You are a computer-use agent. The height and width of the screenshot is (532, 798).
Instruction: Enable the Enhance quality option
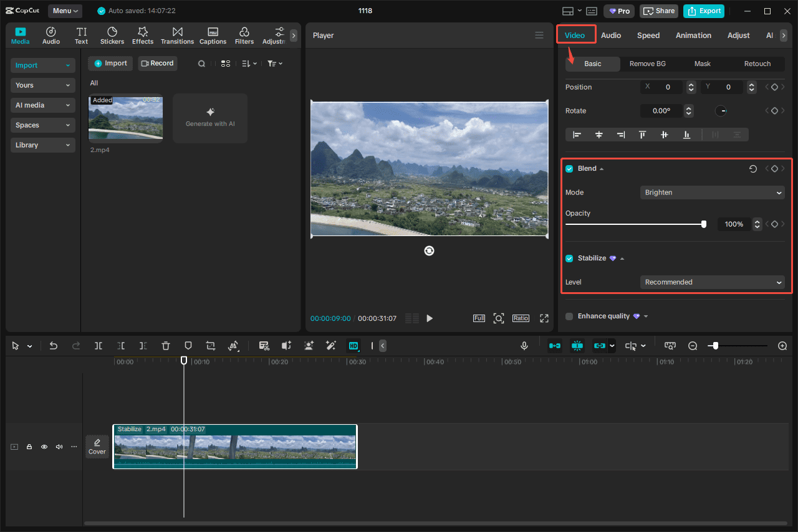click(569, 316)
